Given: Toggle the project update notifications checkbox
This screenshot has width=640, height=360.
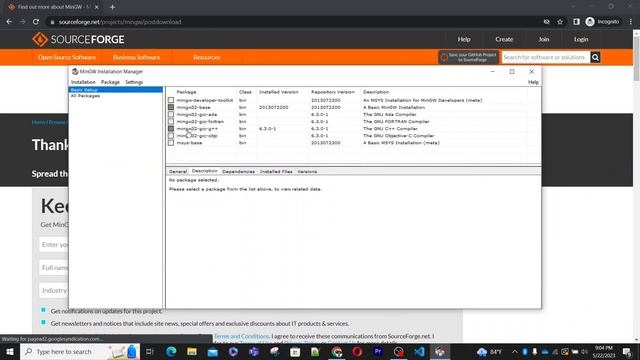Looking at the screenshot, I should 43,310.
